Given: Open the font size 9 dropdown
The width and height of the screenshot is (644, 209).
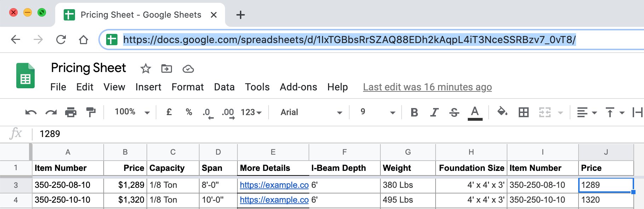Looking at the screenshot, I should click(x=377, y=112).
